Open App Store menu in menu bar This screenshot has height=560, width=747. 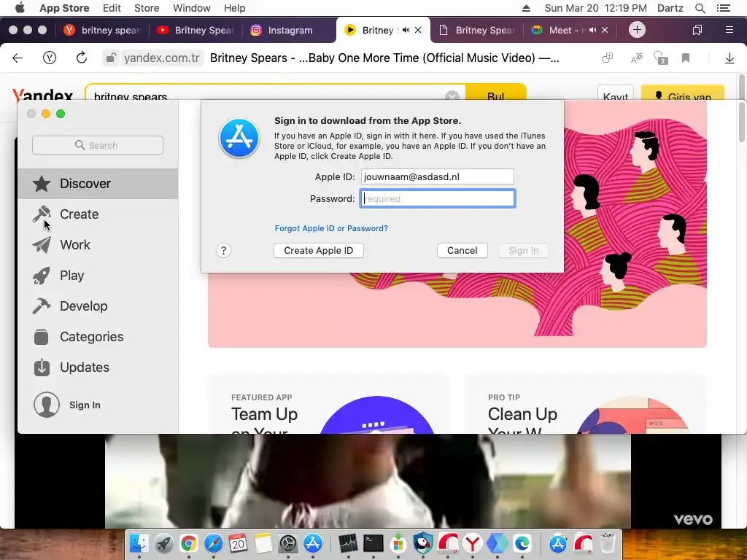coord(64,8)
